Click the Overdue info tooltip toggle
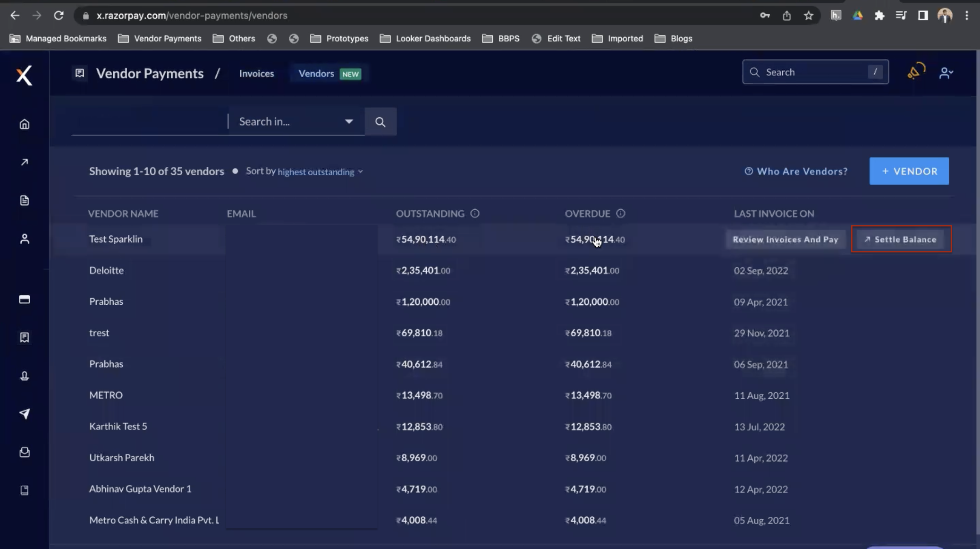This screenshot has height=549, width=980. [620, 213]
